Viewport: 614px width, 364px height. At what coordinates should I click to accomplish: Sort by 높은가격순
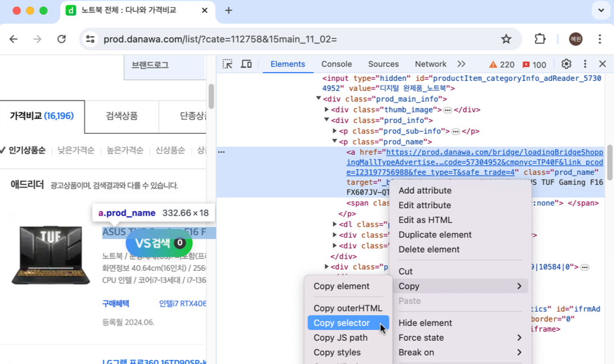pyautogui.click(x=125, y=151)
